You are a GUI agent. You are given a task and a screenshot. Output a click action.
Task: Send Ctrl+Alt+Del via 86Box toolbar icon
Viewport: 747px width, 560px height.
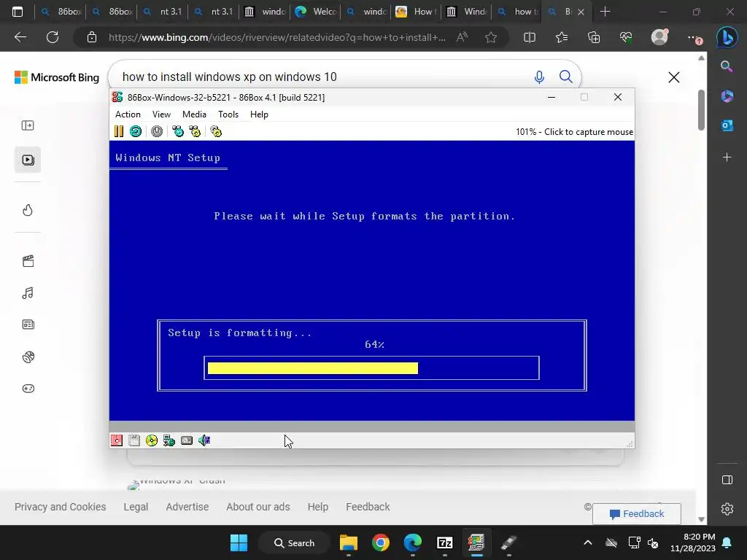click(x=178, y=131)
